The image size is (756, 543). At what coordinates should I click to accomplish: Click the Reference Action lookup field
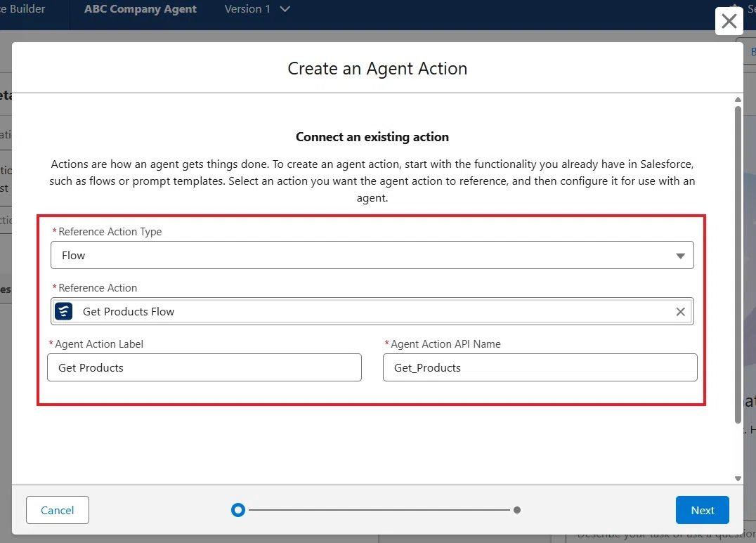pyautogui.click(x=372, y=311)
